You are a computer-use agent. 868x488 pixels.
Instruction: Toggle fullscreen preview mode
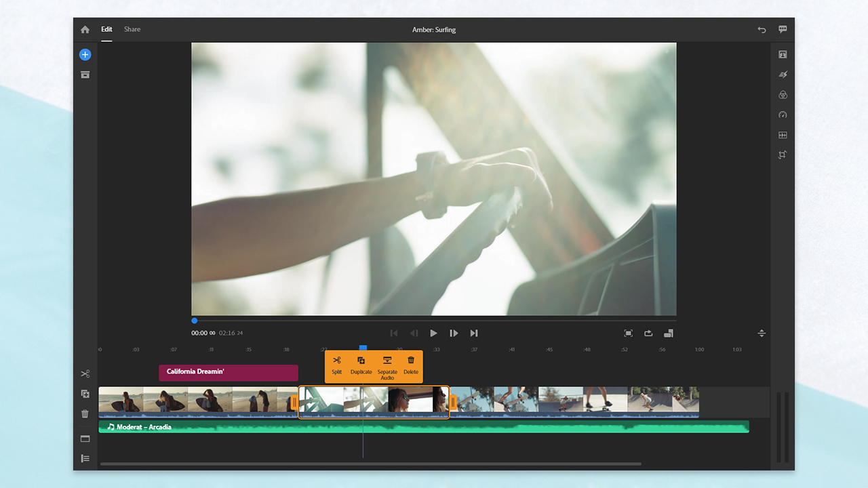(x=628, y=333)
